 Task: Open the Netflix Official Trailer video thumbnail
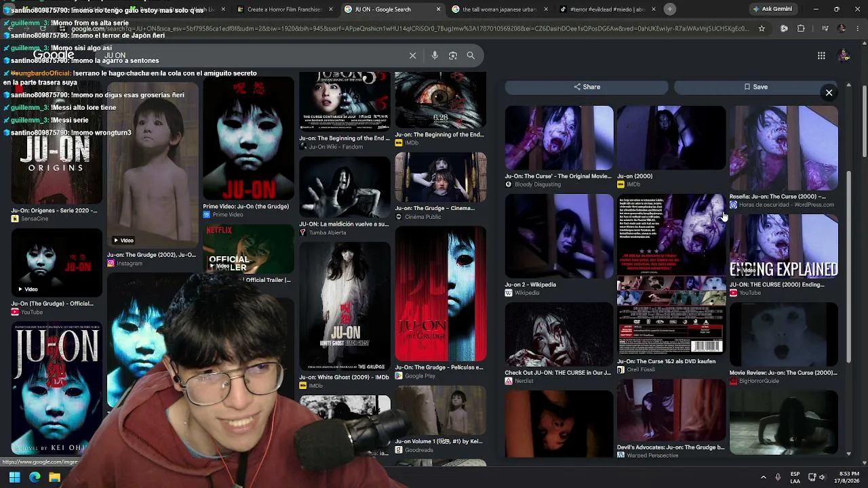[x=248, y=249]
